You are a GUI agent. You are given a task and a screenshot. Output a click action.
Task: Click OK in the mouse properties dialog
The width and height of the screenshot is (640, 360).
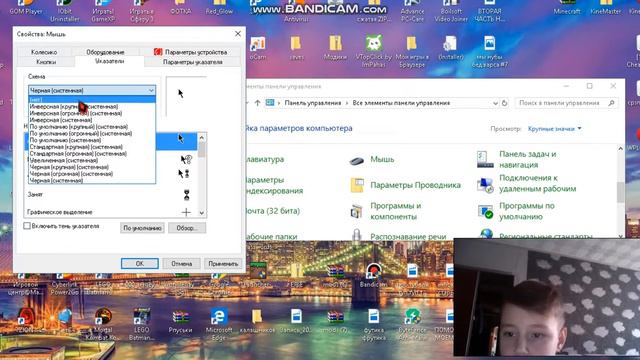[x=140, y=264]
